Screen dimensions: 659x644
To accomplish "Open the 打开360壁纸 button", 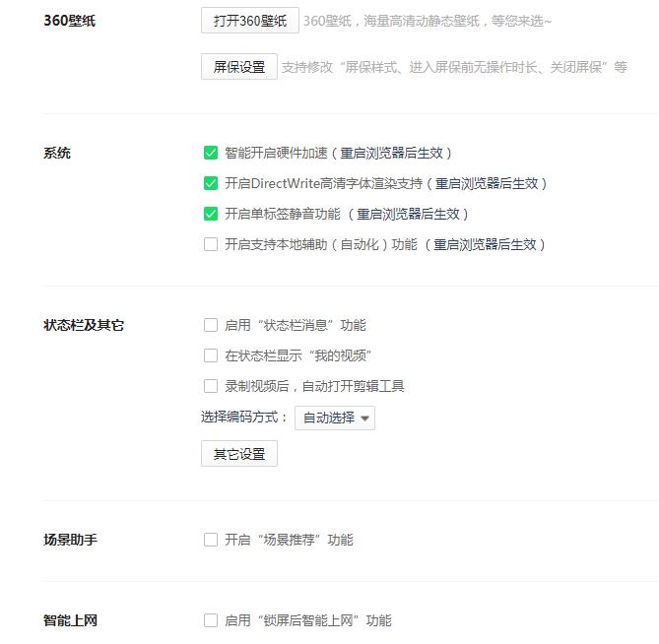I will click(249, 20).
